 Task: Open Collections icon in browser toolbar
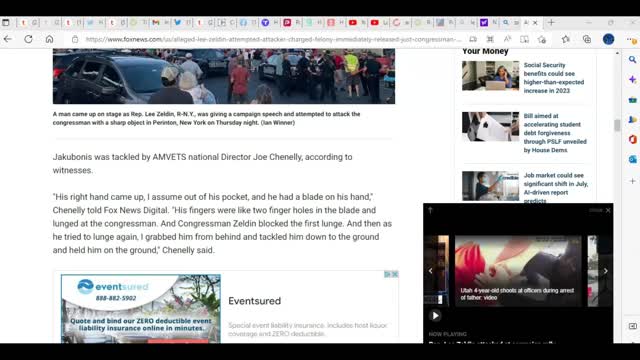(x=587, y=39)
